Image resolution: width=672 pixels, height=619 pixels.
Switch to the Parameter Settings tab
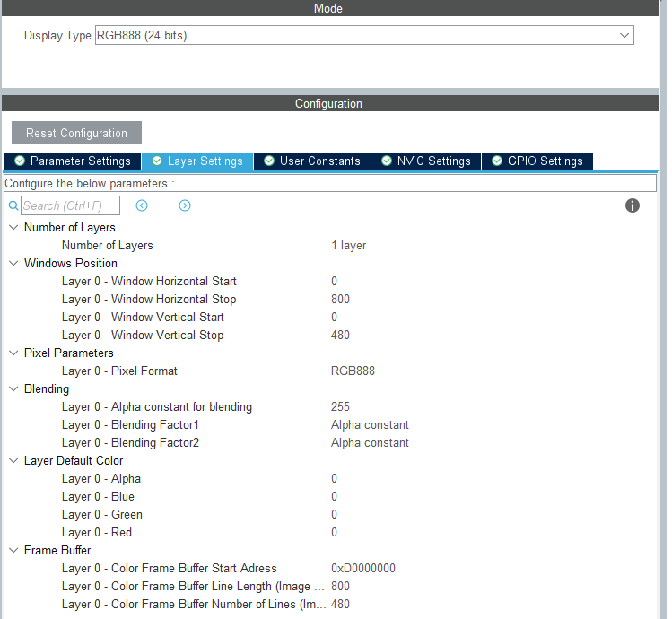(73, 161)
